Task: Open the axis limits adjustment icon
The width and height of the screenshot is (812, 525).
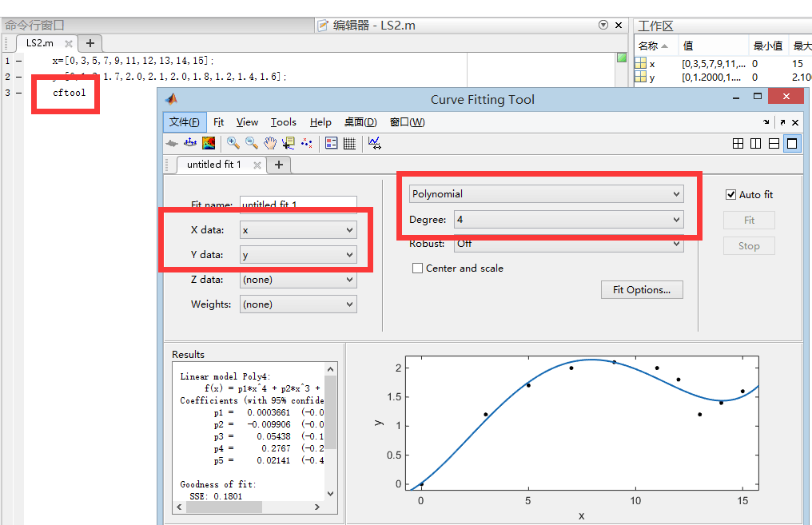Action: tap(373, 143)
